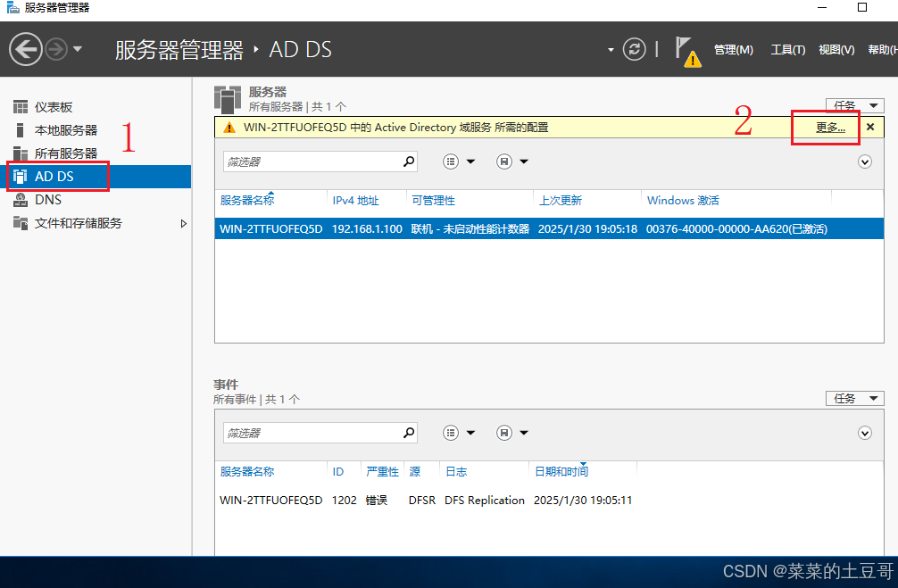Viewport: 898px width, 588px height.
Task: Open the 管理(M) menu
Action: tap(733, 50)
